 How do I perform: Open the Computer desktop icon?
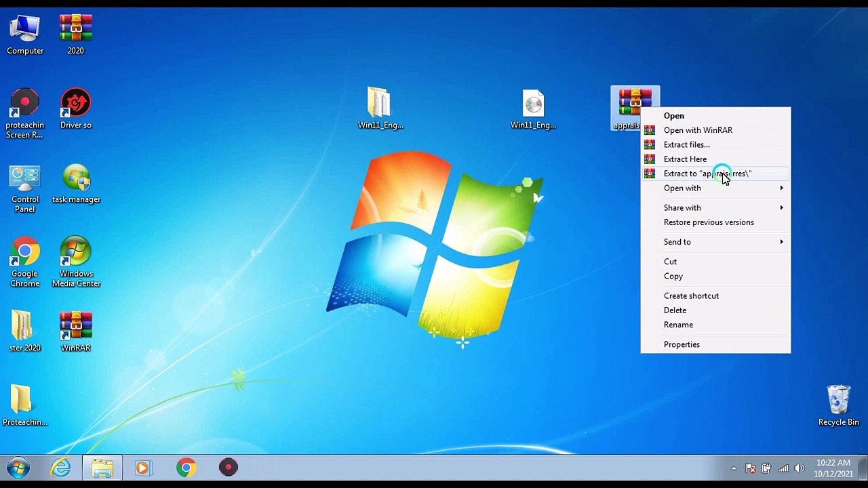pyautogui.click(x=25, y=34)
